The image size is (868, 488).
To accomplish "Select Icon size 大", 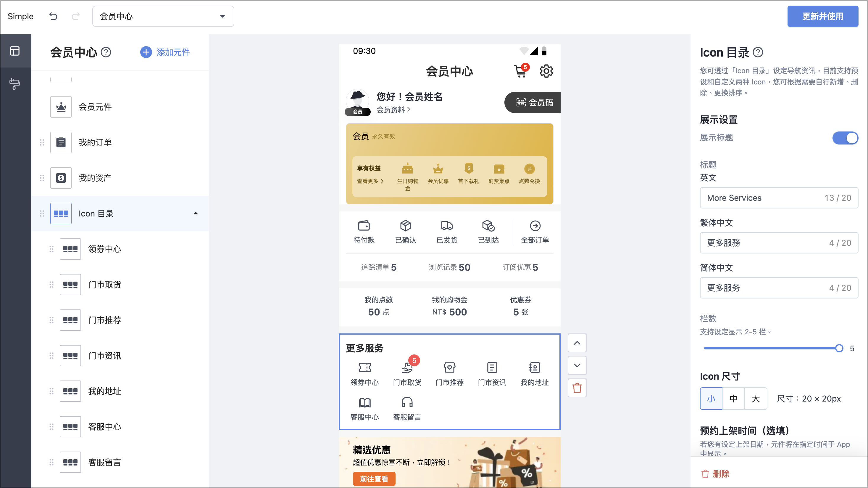I will 756,399.
